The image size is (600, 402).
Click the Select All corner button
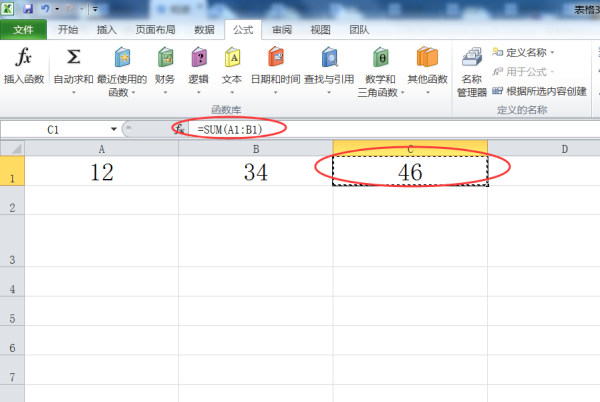pyautogui.click(x=13, y=149)
